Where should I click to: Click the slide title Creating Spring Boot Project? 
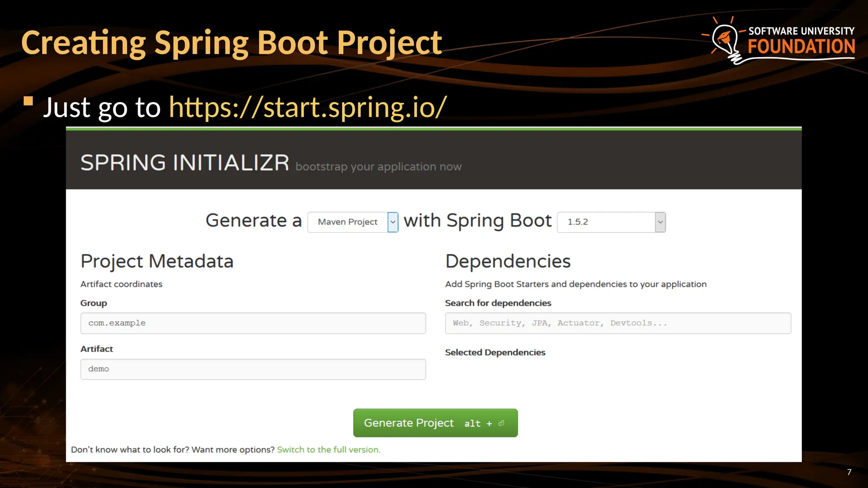[x=231, y=42]
